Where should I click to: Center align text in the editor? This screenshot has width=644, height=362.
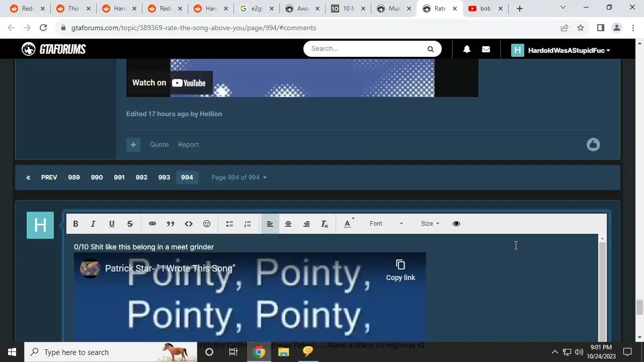pos(288,224)
